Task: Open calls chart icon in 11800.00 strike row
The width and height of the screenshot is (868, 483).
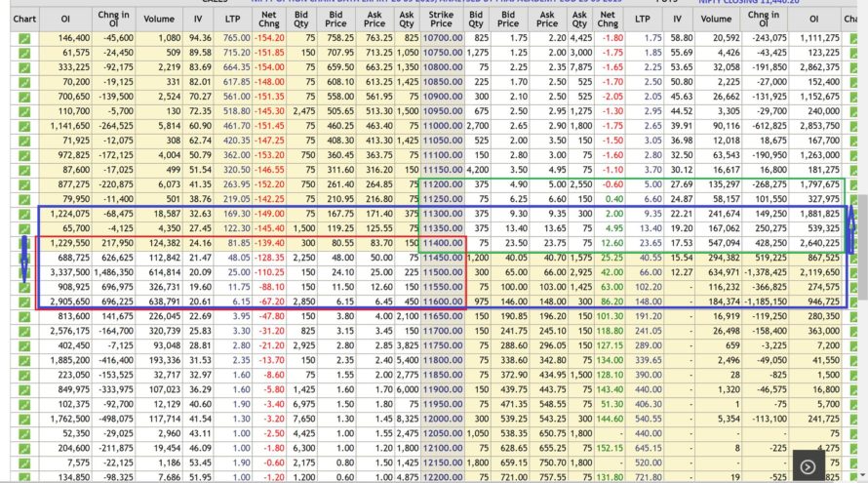Action: [x=24, y=361]
